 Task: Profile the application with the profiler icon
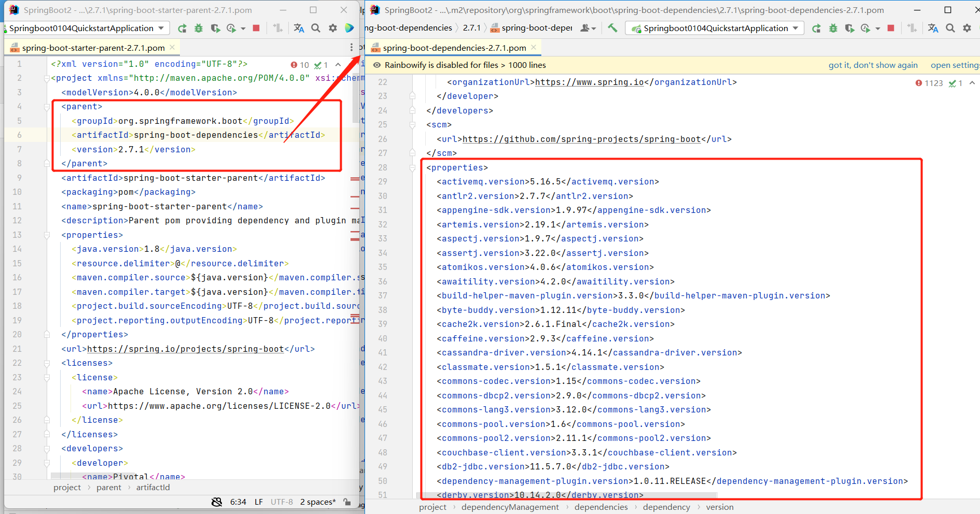point(866,28)
